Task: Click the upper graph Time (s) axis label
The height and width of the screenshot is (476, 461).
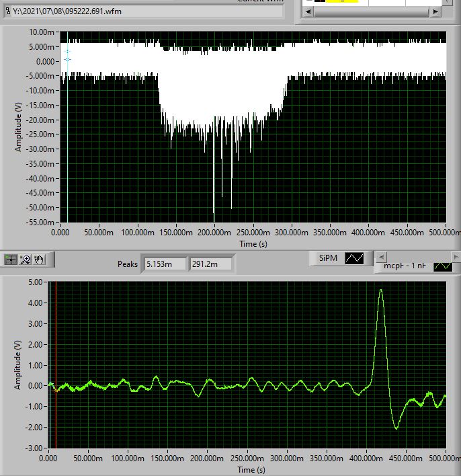Action: (253, 244)
